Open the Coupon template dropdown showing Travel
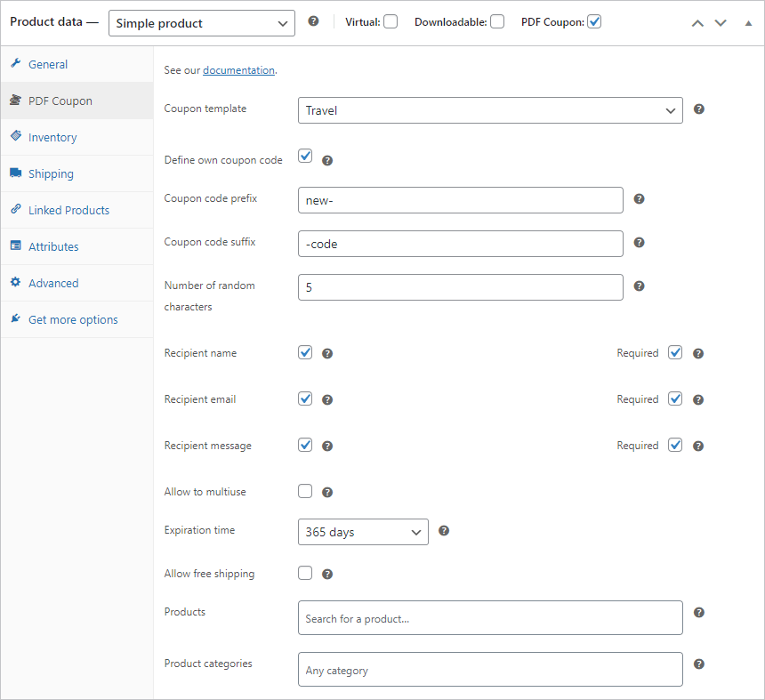 tap(490, 110)
